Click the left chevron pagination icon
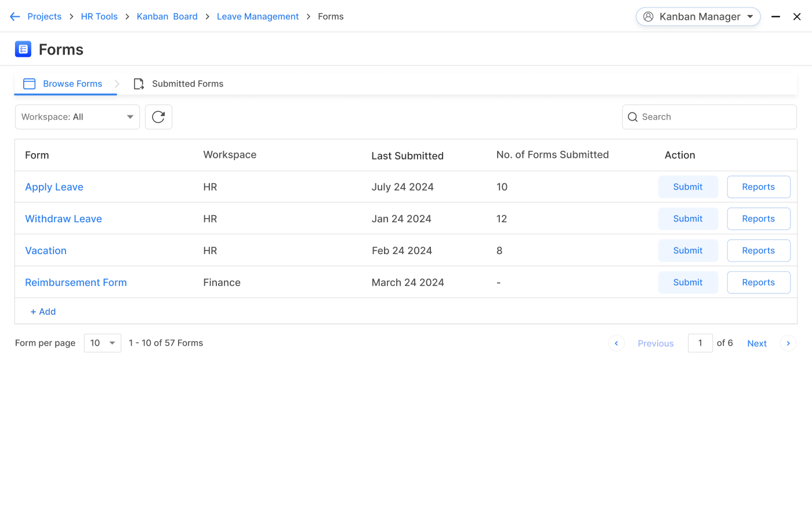 (x=617, y=343)
